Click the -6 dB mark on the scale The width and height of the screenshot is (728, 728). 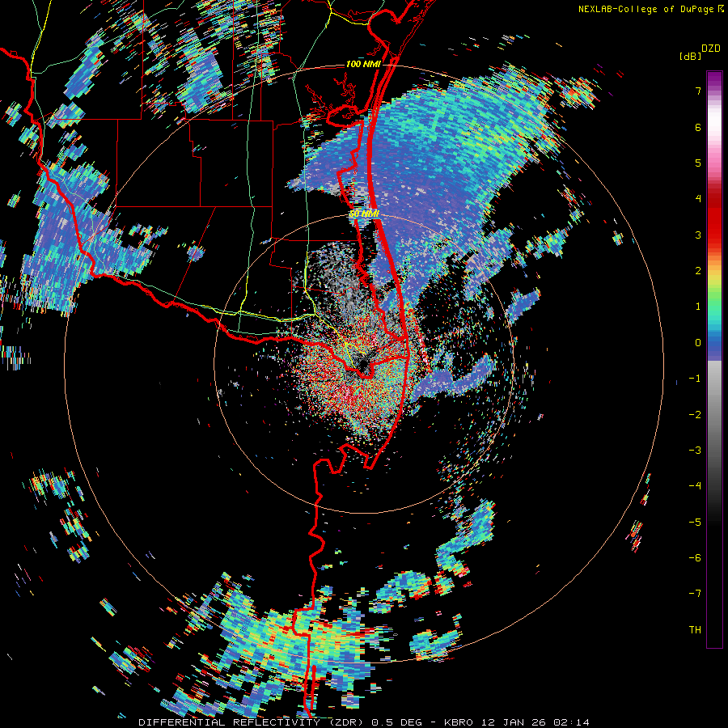(695, 558)
